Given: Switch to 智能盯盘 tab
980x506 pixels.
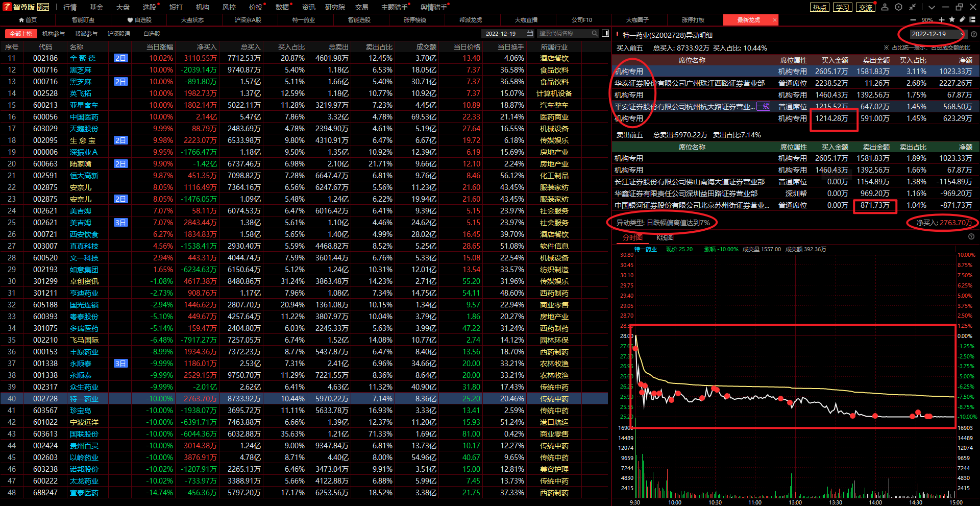Looking at the screenshot, I should (83, 20).
